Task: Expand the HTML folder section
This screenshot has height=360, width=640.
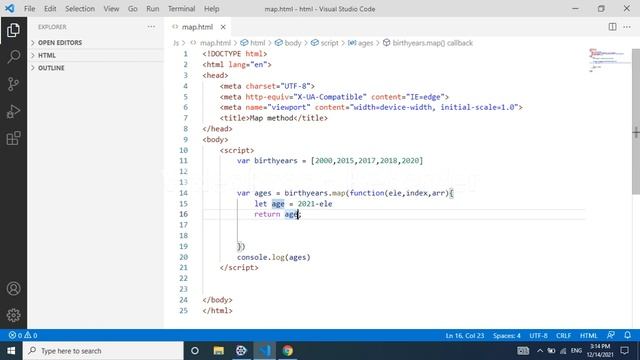Action: click(x=96, y=55)
